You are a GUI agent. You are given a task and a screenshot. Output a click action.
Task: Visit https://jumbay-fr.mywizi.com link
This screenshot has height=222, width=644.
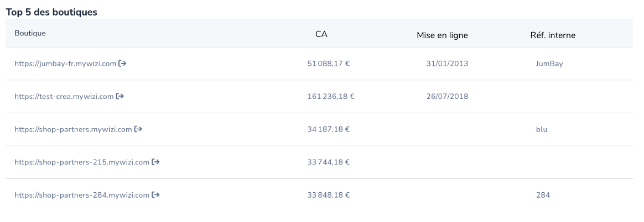[65, 64]
